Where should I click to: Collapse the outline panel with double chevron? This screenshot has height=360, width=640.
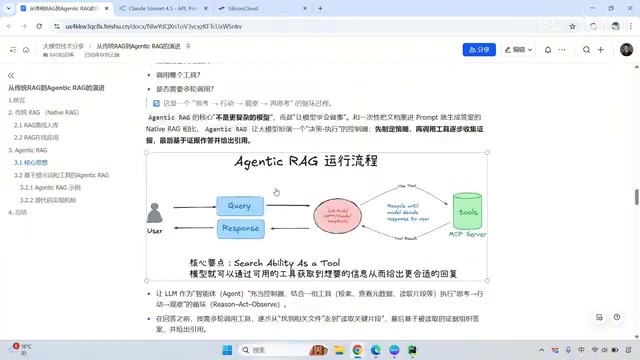tap(11, 76)
